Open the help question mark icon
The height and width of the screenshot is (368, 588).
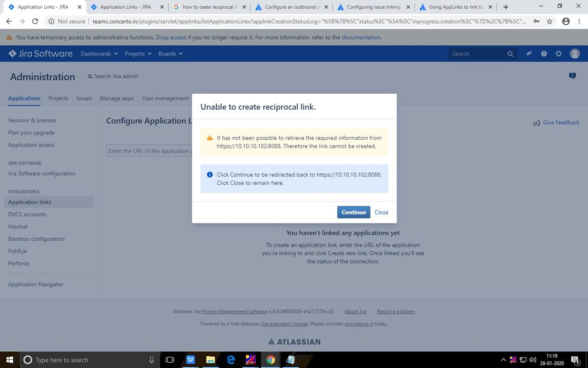(x=544, y=54)
